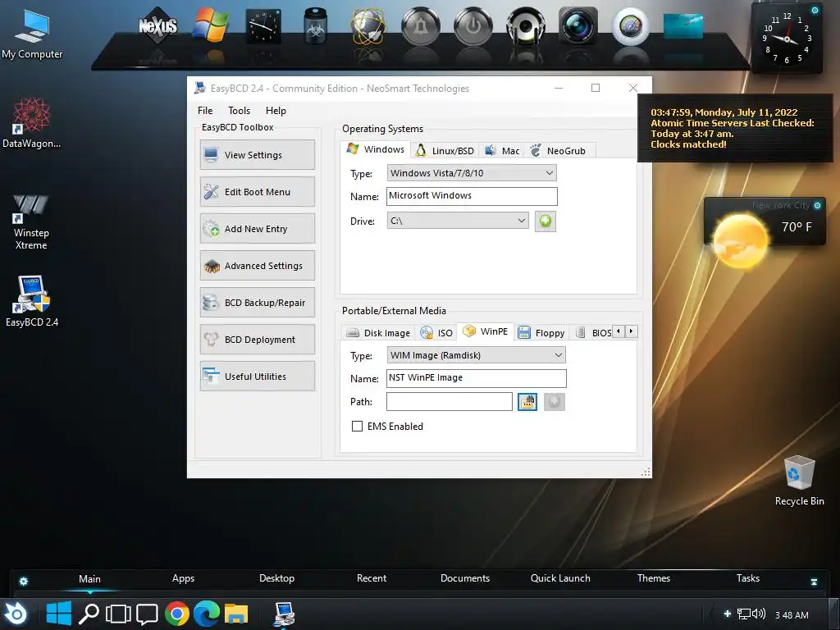Select the My Computer desktop icon
This screenshot has width=840, height=630.
32,34
